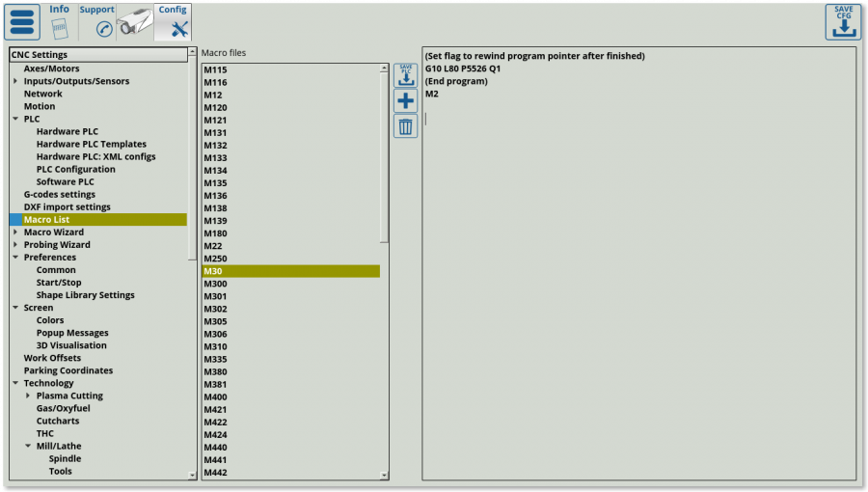Add a new macro with plus icon
Image resolution: width=868 pixels, height=492 pixels.
tap(406, 100)
